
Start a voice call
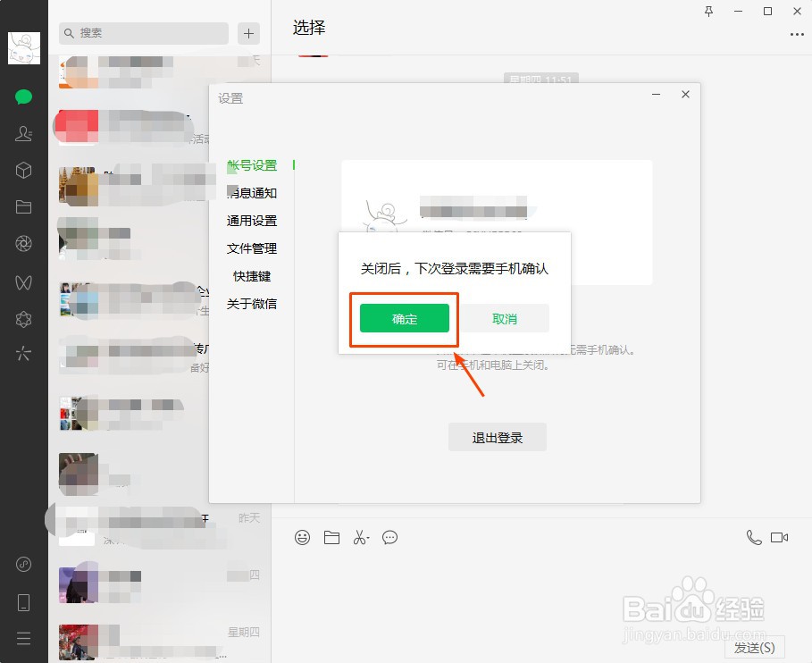coord(753,536)
